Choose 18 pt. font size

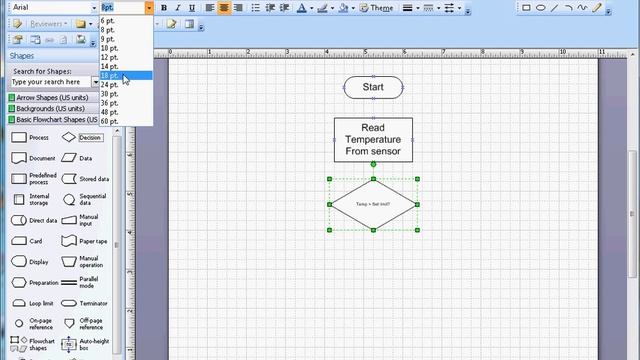[126, 76]
